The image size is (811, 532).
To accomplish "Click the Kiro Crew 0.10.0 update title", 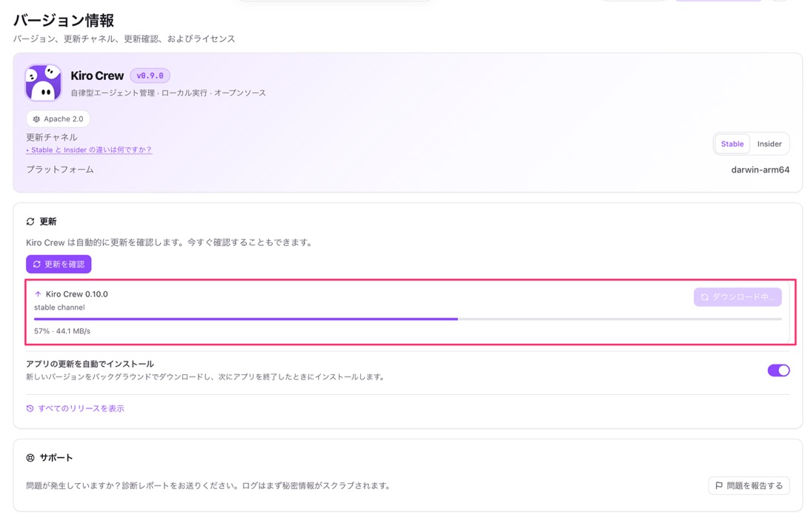I will point(76,294).
